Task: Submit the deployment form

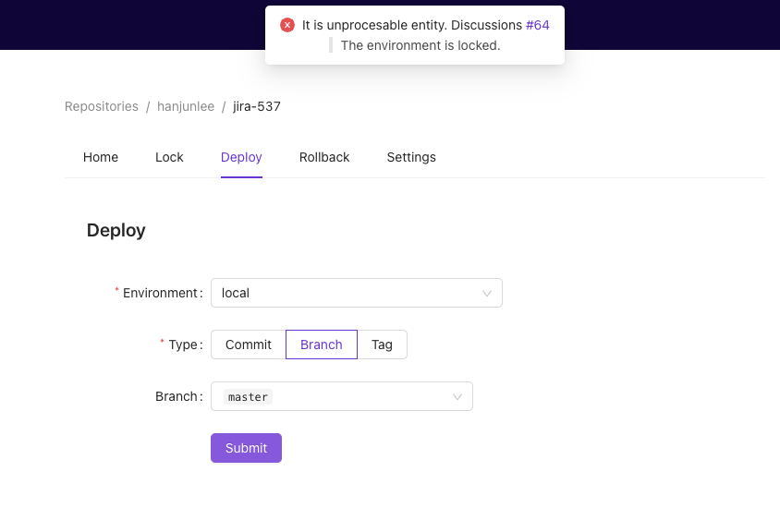Action: pyautogui.click(x=246, y=448)
